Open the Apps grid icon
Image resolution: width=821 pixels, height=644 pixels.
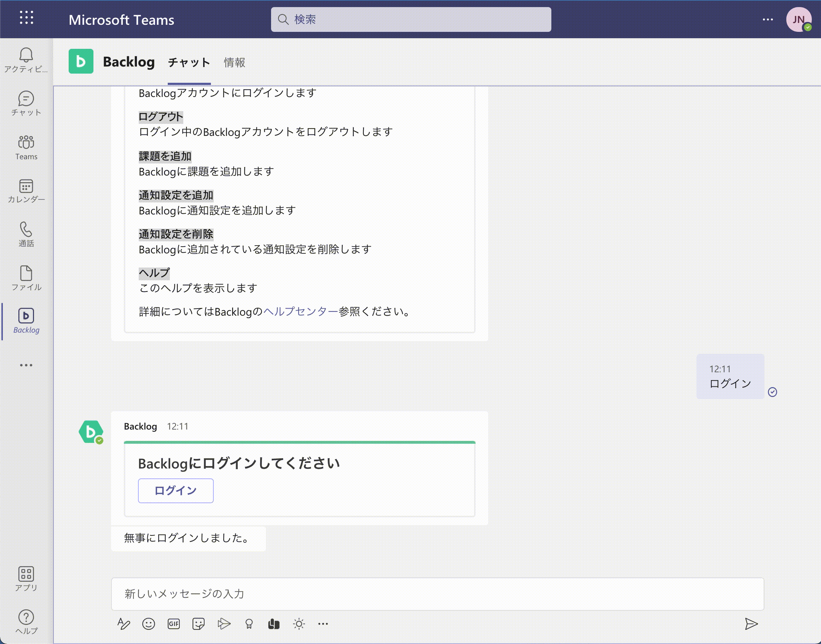(26, 578)
